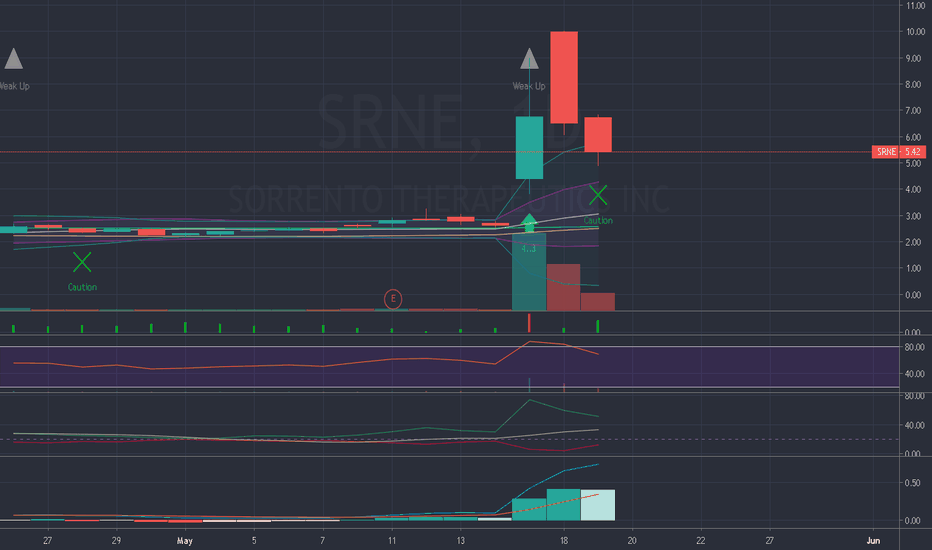The image size is (932, 550).
Task: Click date label 5 on the time axis
Action: [x=254, y=540]
